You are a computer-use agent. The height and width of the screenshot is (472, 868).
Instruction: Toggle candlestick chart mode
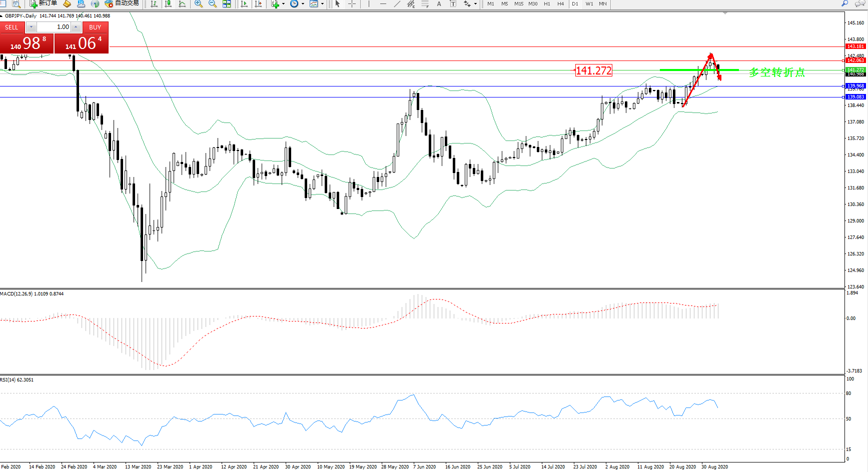tap(168, 4)
